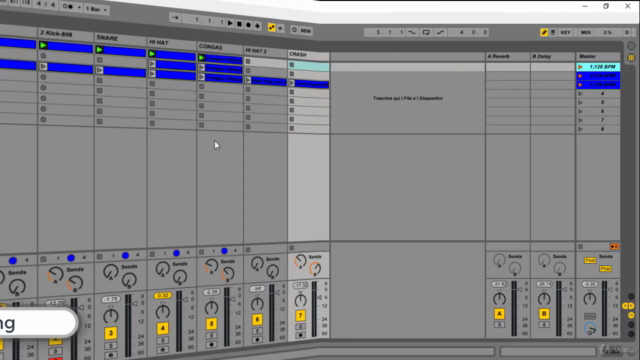Switch to Arrangement view with horizontal-lines icon
Image resolution: width=640 pixels, height=360 pixels.
(x=631, y=46)
